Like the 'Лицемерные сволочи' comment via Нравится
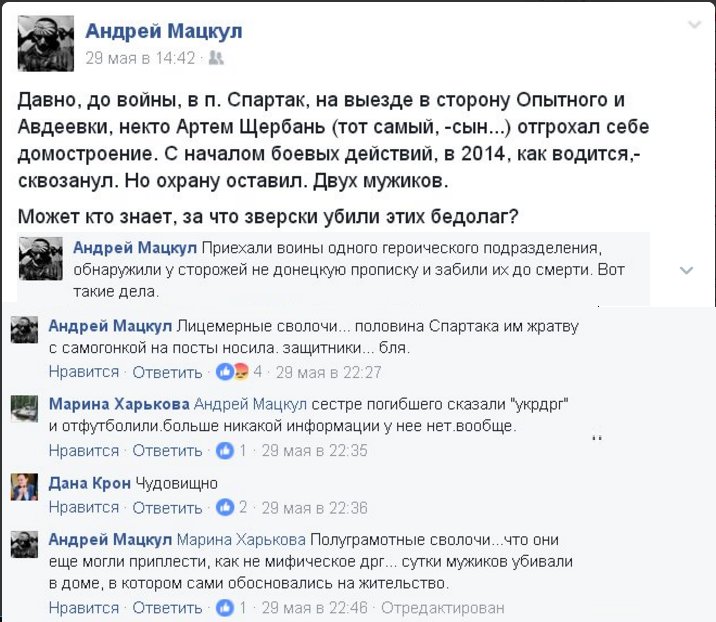 (x=84, y=372)
